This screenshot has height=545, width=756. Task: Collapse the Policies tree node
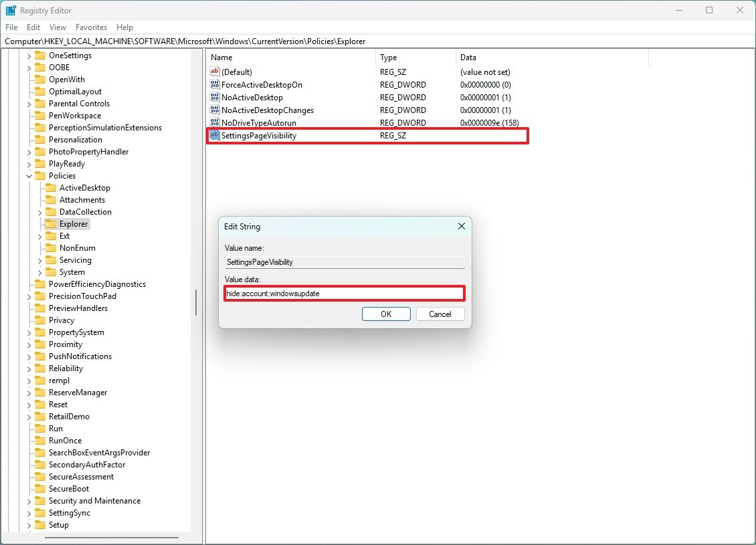(27, 175)
